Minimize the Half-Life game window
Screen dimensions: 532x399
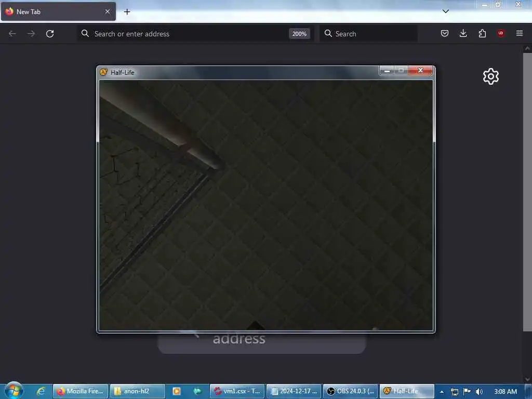(x=387, y=70)
